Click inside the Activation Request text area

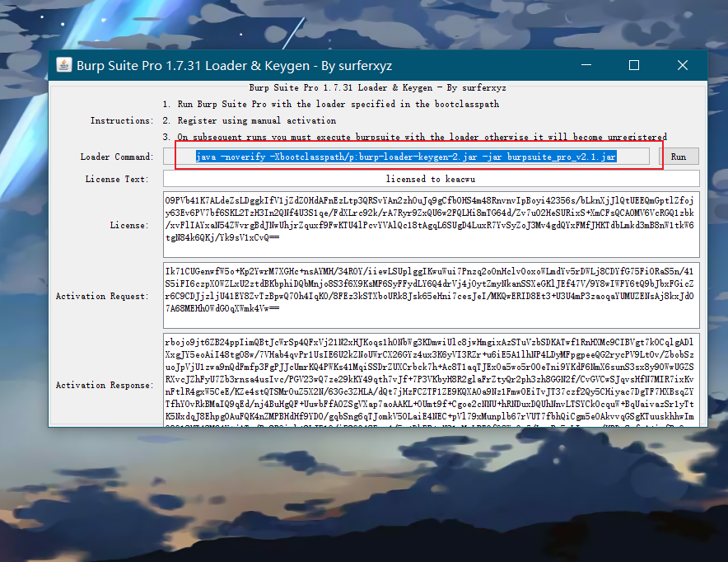(x=431, y=295)
